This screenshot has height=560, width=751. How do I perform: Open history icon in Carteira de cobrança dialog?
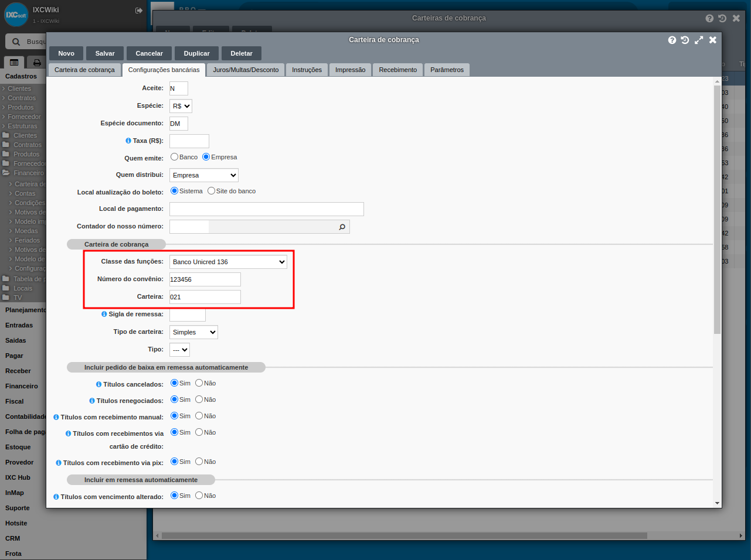pyautogui.click(x=685, y=40)
